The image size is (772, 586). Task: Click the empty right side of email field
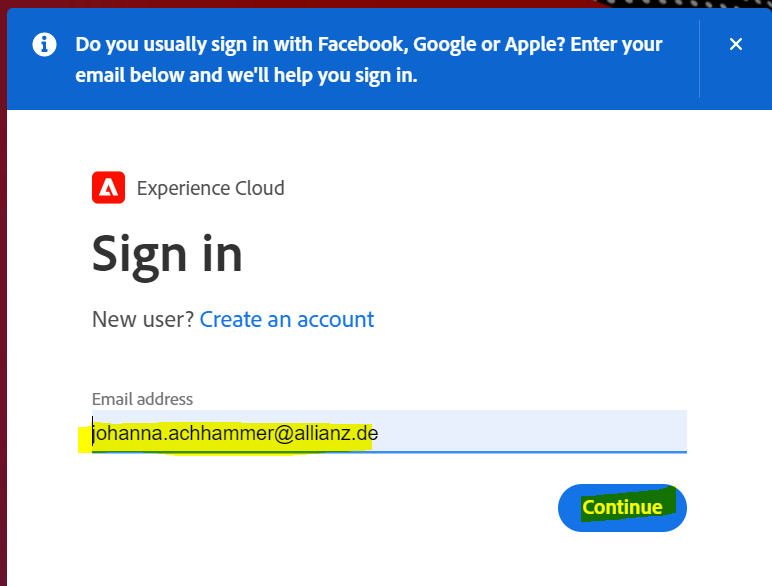(532, 431)
